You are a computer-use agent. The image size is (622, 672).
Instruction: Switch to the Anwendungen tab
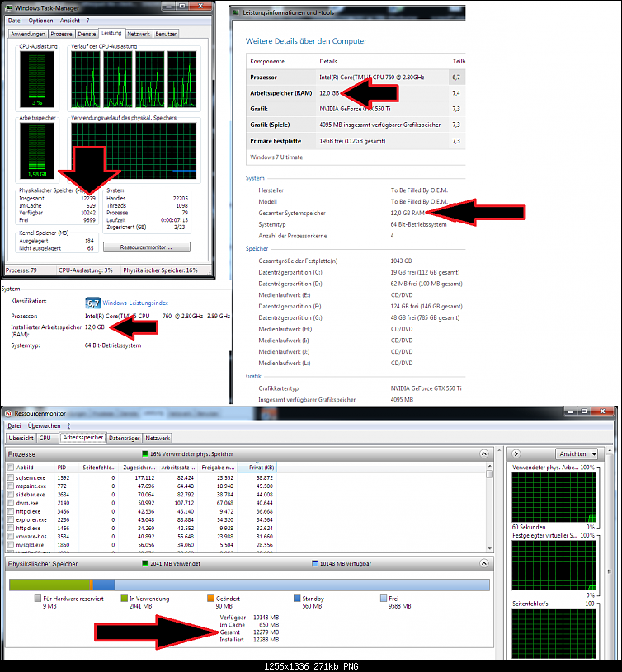(x=28, y=34)
